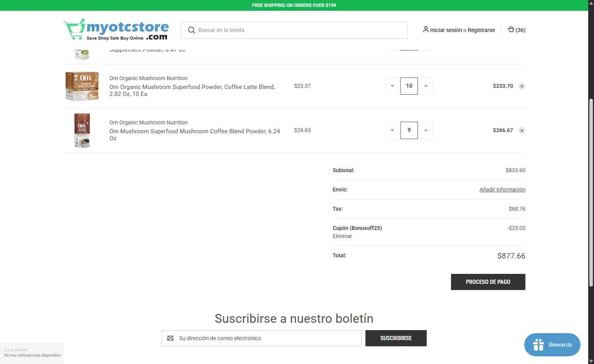Click the envelope icon in newsletter field

click(170, 338)
